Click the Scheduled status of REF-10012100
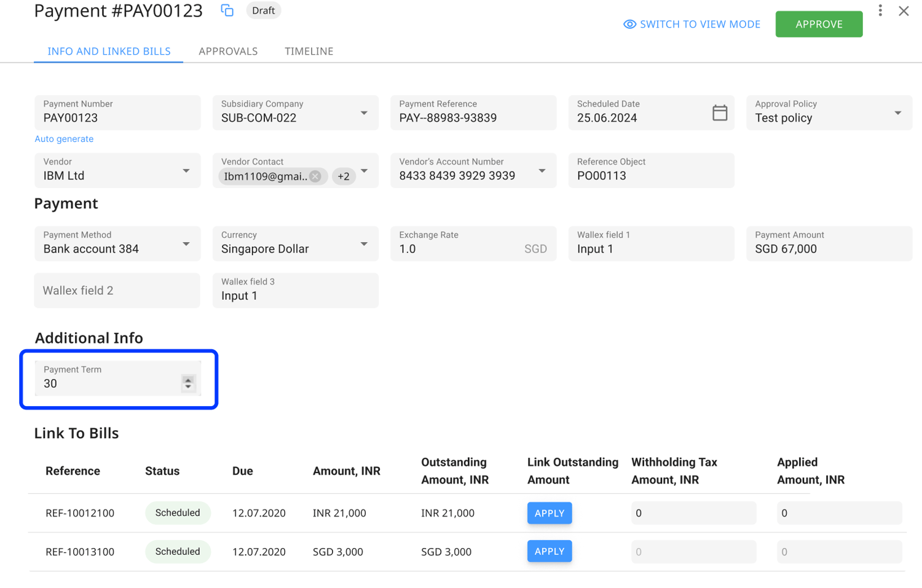The height and width of the screenshot is (588, 922). click(x=178, y=513)
